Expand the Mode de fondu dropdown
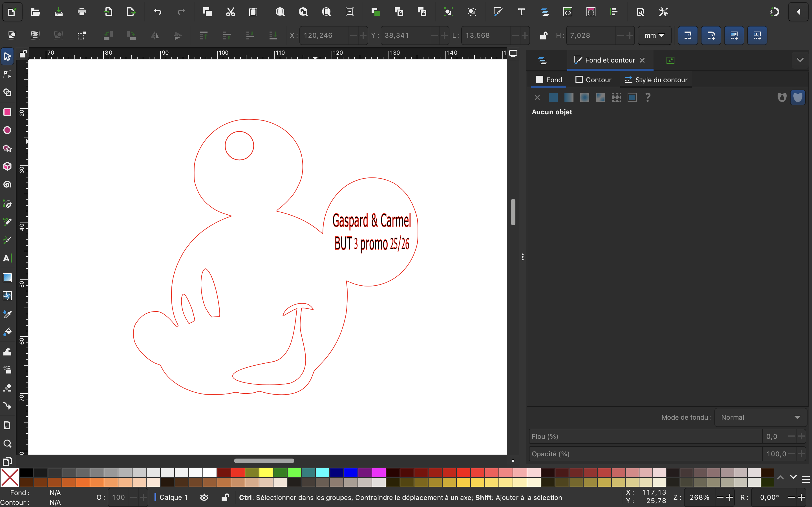The width and height of the screenshot is (812, 507). click(760, 417)
